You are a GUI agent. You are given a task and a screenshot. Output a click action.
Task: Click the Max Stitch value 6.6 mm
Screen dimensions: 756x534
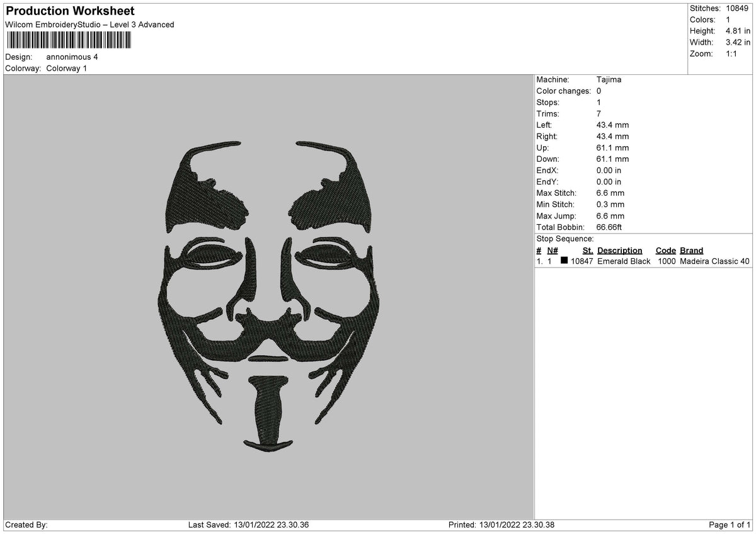point(610,193)
